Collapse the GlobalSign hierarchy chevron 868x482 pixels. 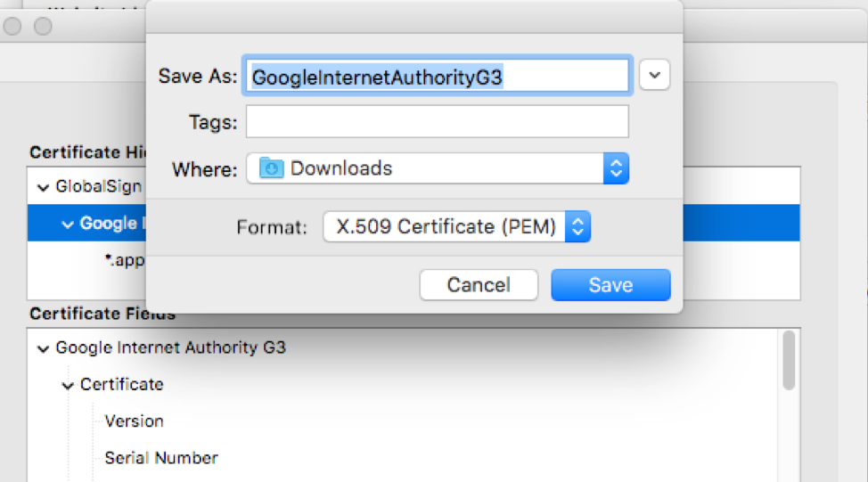pos(43,187)
